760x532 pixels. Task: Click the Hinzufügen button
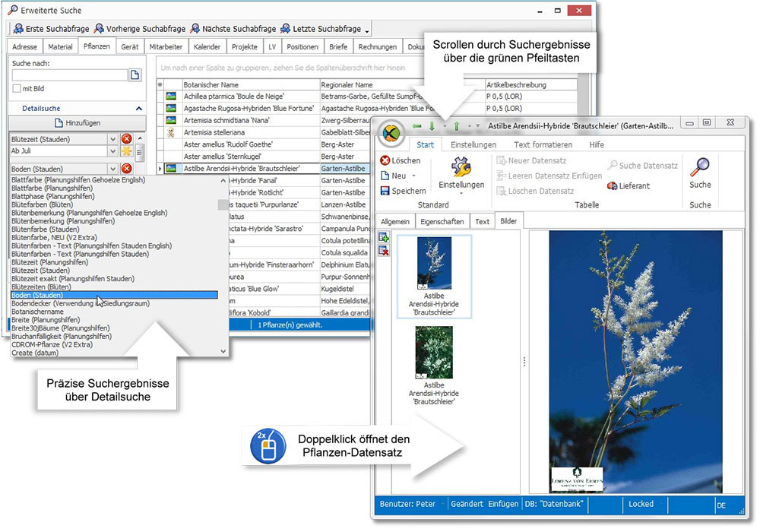point(76,122)
